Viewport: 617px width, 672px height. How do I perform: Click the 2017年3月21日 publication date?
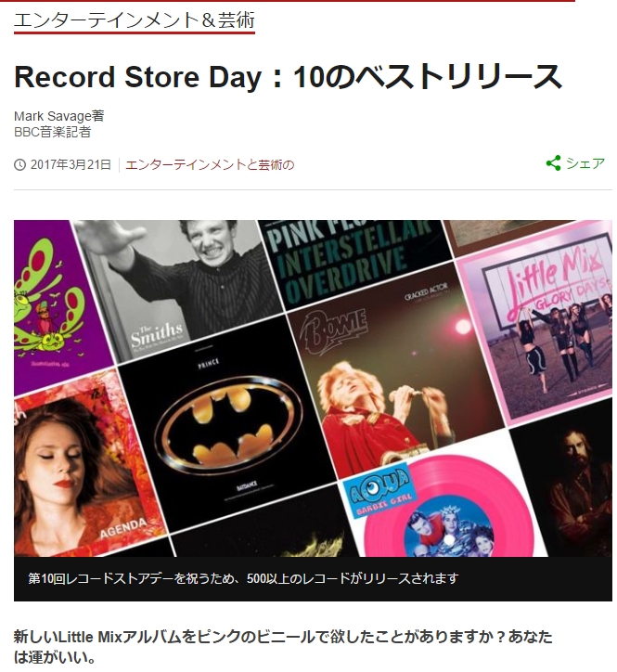tap(71, 164)
